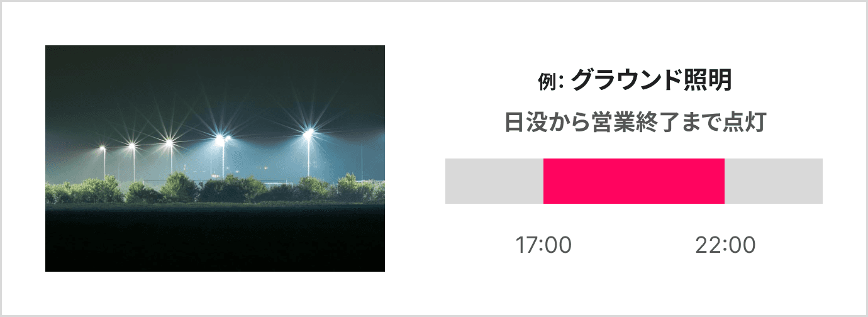This screenshot has width=868, height=317.
Task: Click the rightmost bright floodlight in the photo
Action: [308, 133]
